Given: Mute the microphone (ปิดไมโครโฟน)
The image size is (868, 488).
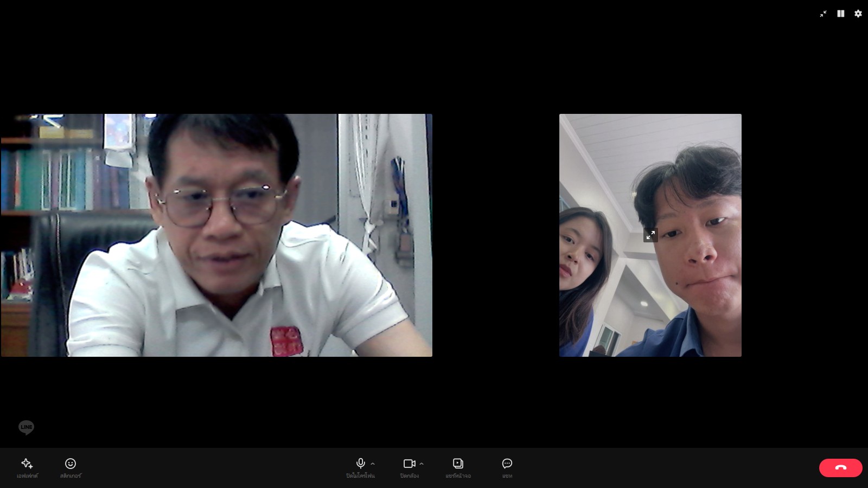Looking at the screenshot, I should click(x=360, y=468).
